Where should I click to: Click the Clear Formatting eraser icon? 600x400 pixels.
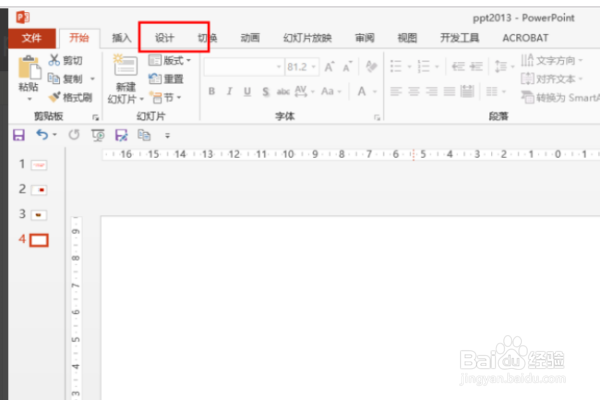(x=371, y=67)
